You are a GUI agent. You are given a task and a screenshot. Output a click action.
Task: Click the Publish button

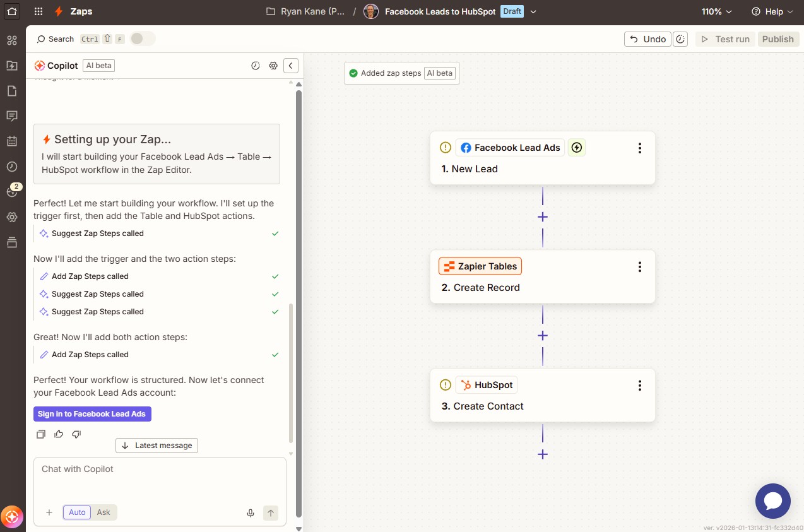pyautogui.click(x=778, y=38)
